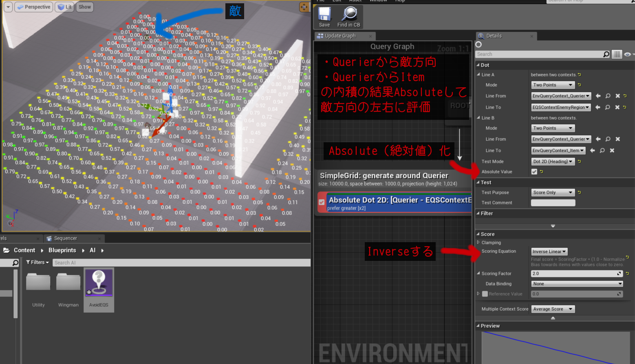The height and width of the screenshot is (364, 635).
Task: Click the eye view options icon in Details
Action: pyautogui.click(x=627, y=54)
